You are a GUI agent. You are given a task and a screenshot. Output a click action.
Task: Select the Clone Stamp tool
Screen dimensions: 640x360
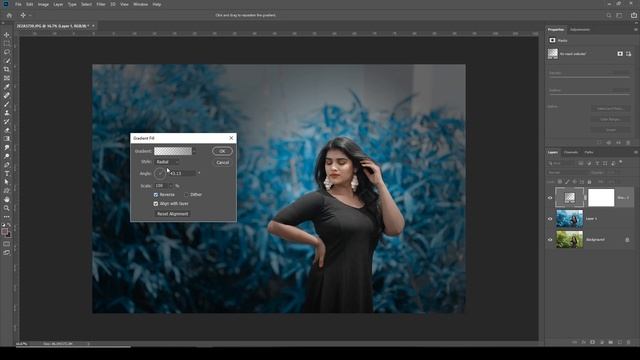pos(7,113)
